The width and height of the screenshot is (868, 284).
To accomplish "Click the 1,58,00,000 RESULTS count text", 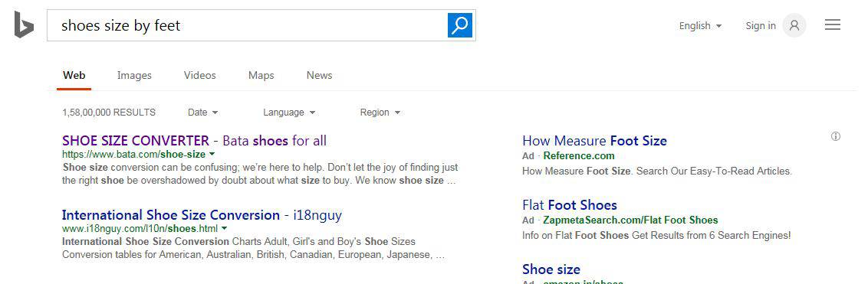I will [109, 113].
